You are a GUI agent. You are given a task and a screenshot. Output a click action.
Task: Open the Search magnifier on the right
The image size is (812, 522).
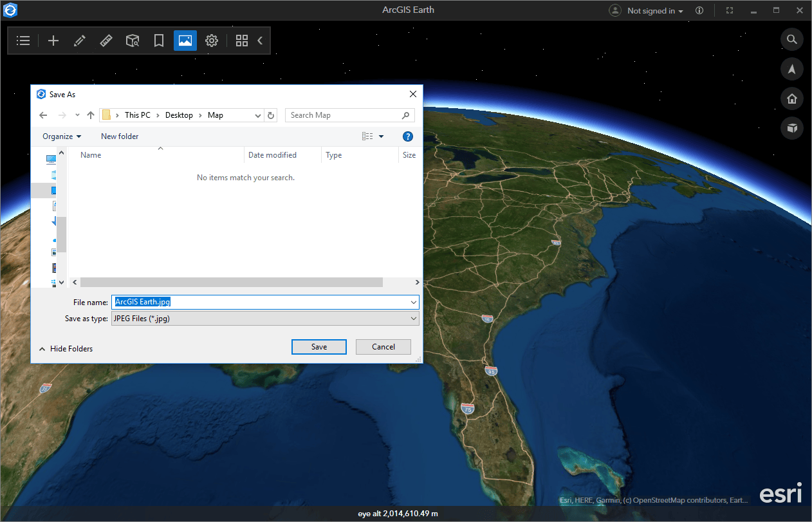792,39
